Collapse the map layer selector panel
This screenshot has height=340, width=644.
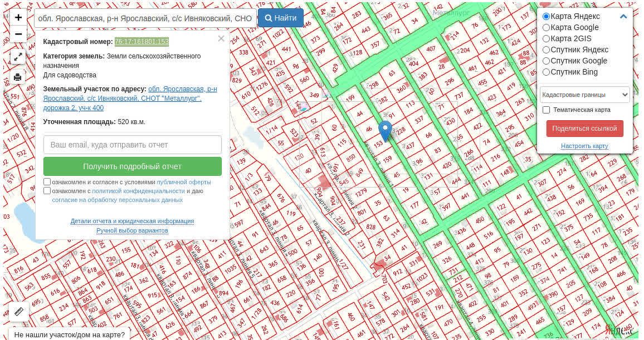coord(623,16)
